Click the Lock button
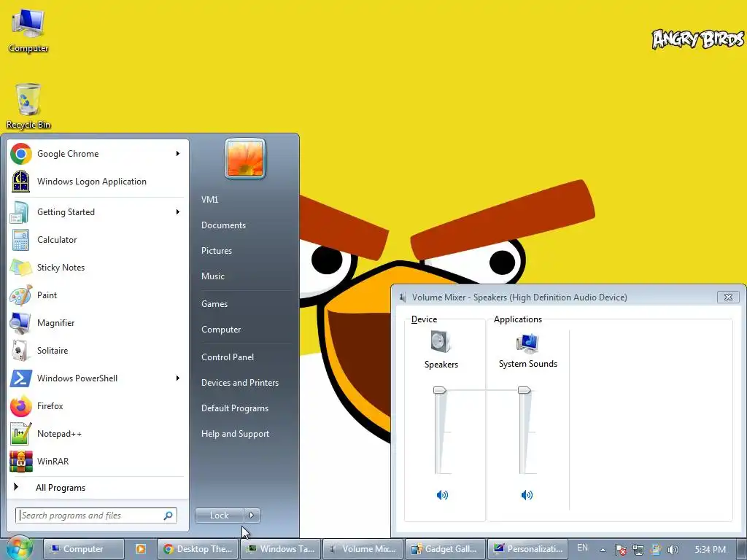The width and height of the screenshot is (747, 560). coord(220,516)
